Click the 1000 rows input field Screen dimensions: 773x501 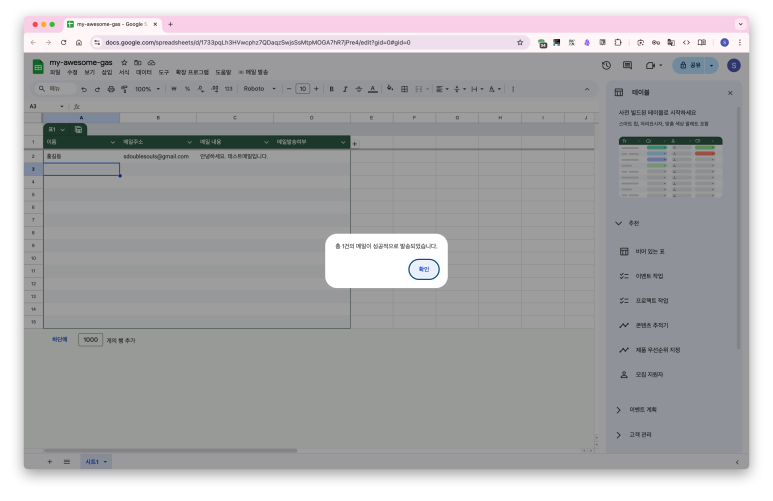pyautogui.click(x=91, y=340)
